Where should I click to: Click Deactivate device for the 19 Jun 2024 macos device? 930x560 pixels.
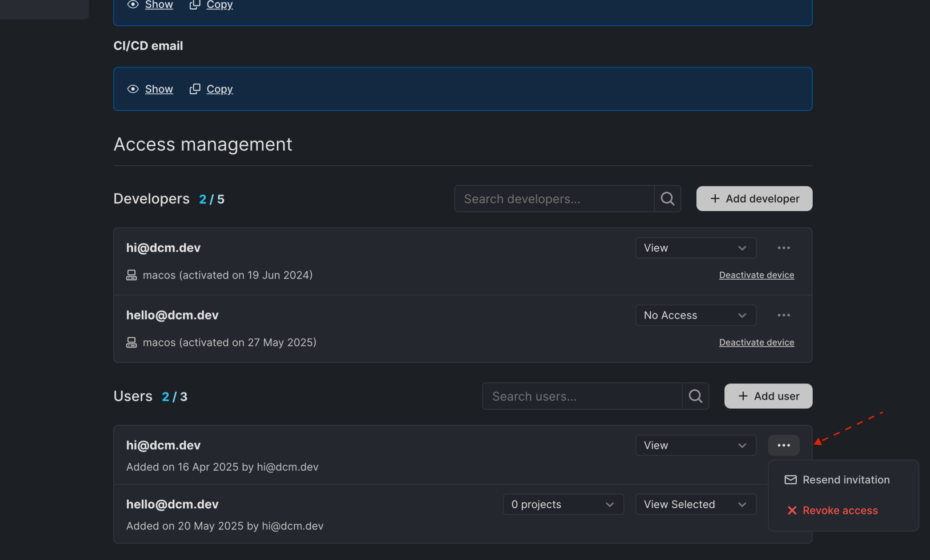coord(756,275)
